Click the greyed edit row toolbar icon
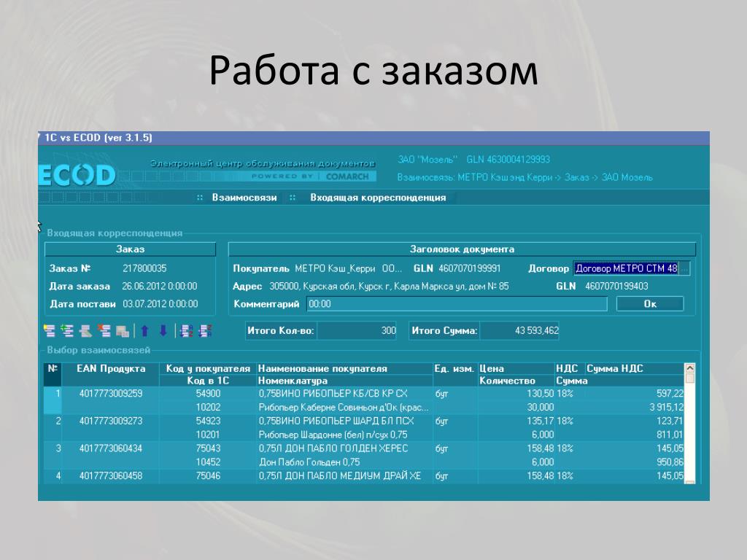The width and height of the screenshot is (747, 560). (x=85, y=330)
